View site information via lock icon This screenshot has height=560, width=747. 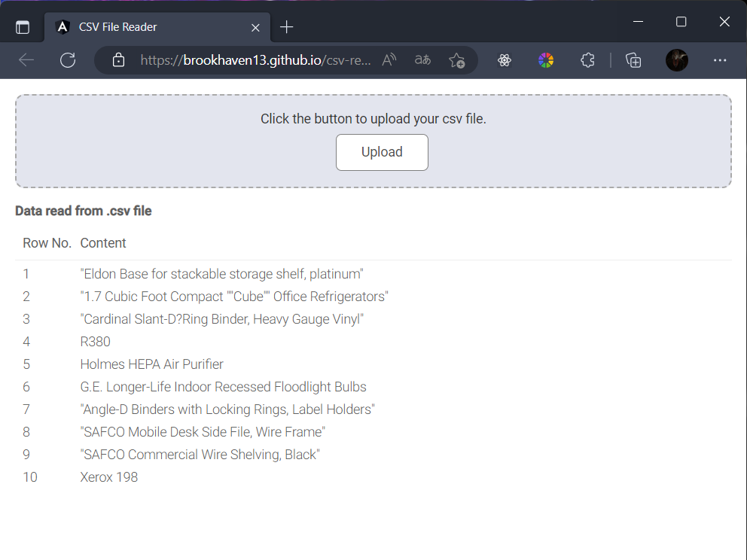tap(118, 60)
